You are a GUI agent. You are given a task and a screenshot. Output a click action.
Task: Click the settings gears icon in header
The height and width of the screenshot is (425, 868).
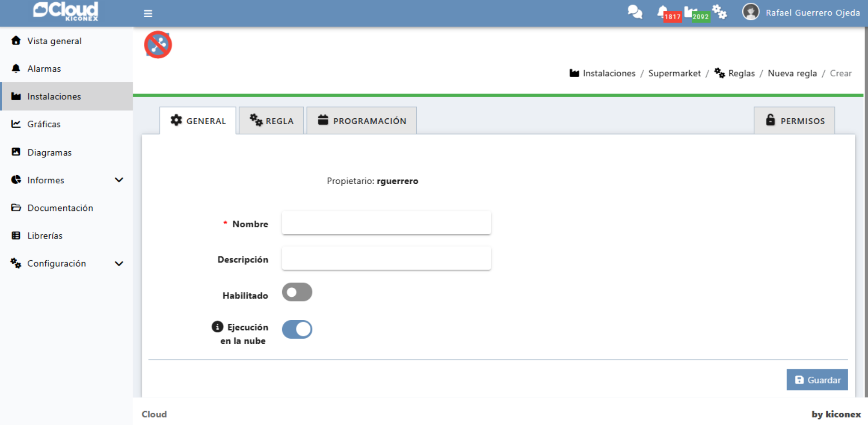point(719,12)
